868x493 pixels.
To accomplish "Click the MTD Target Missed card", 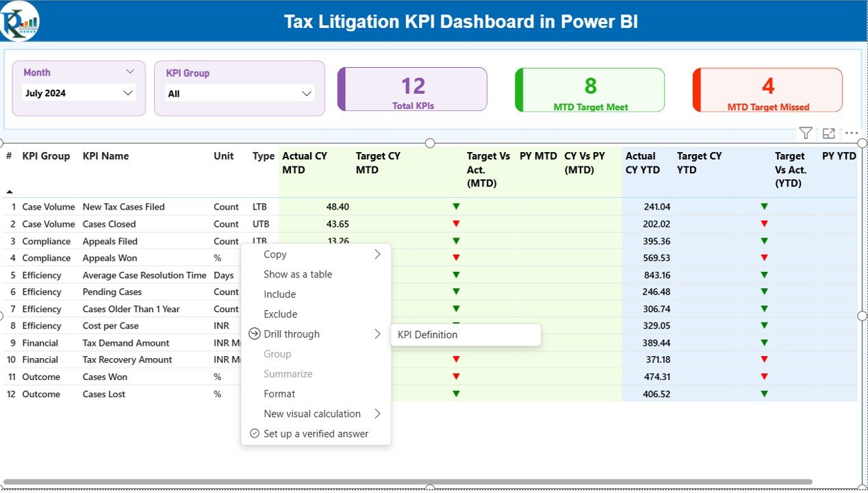I will [767, 89].
